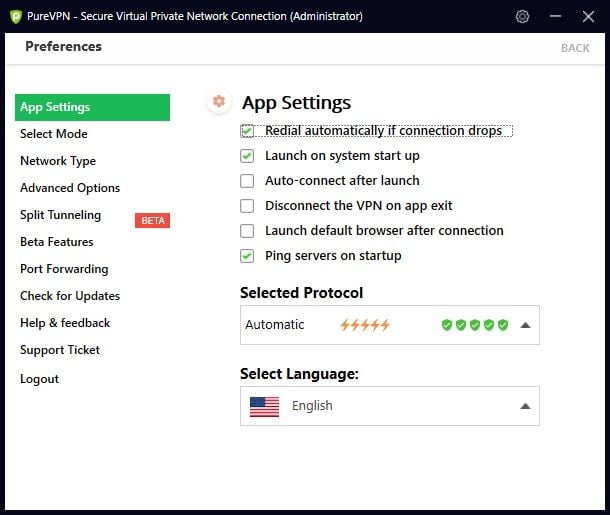610x515 pixels.
Task: Expand the Selected Protocol dropdown arrow
Action: pos(525,325)
